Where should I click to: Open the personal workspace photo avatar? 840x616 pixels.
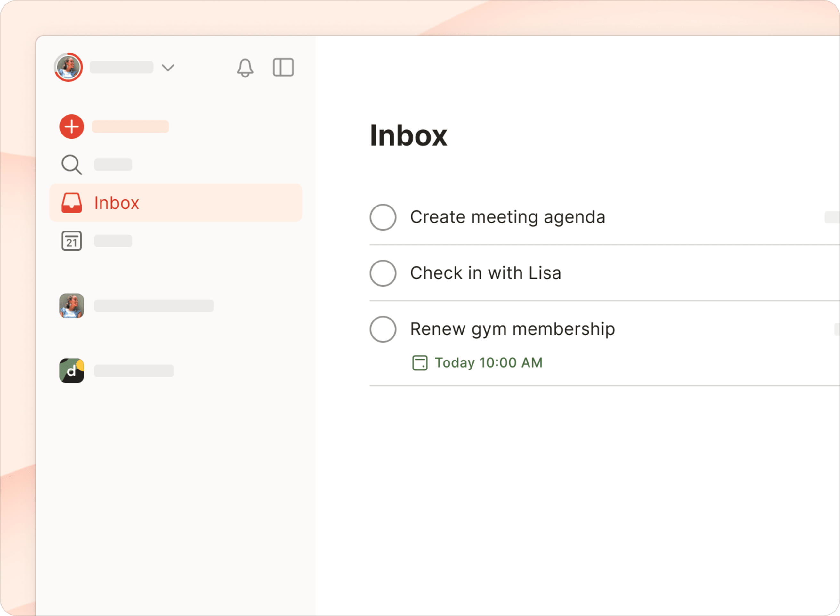pos(72,306)
